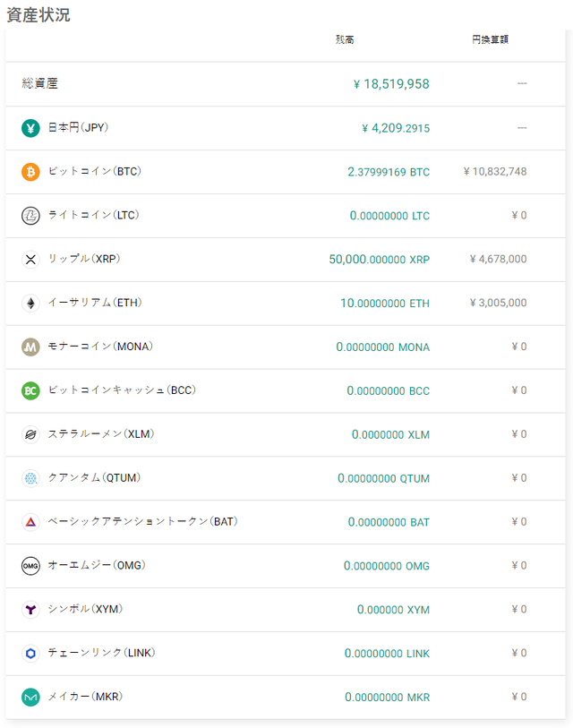Click balance 0.00000000 QTUM
The height and width of the screenshot is (728, 573).
coord(383,478)
